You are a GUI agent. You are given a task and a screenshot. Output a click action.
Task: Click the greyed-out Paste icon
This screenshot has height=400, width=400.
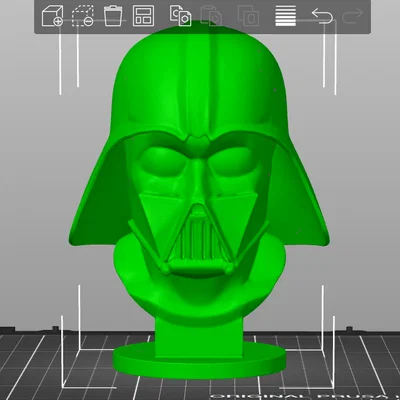[x=211, y=16]
